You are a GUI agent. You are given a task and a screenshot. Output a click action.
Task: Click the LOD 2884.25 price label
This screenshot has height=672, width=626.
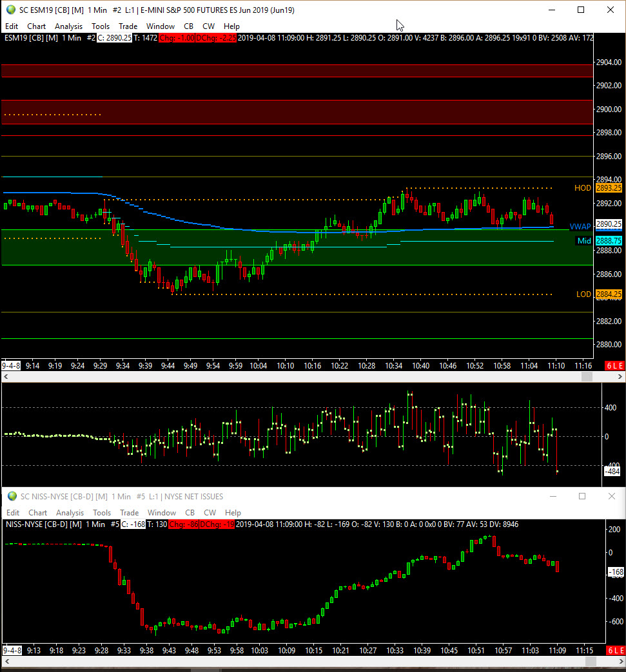tap(609, 294)
